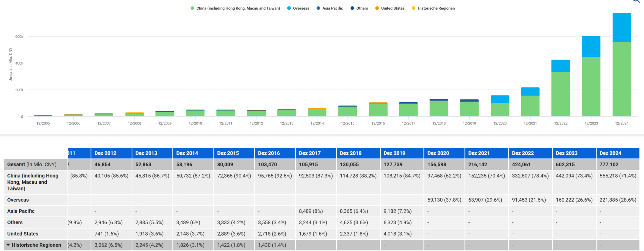The height and width of the screenshot is (251, 644).
Task: Click the Overseas row label in table
Action: pos(18,200)
